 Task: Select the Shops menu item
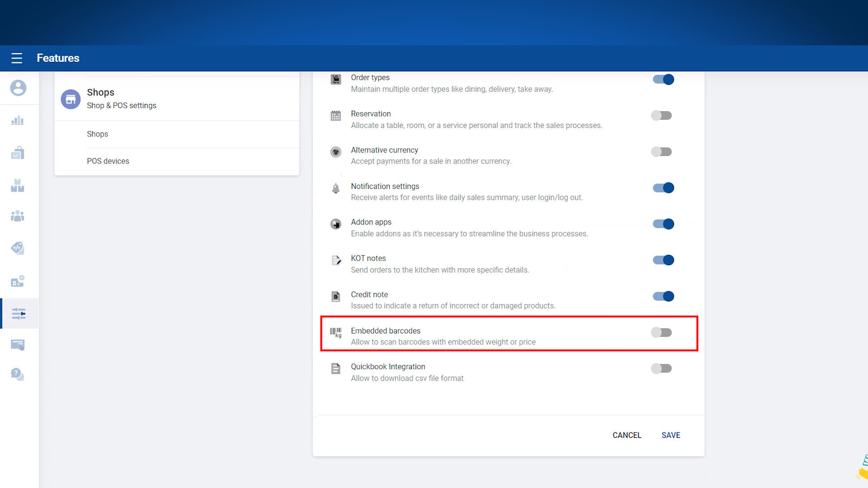tap(98, 134)
